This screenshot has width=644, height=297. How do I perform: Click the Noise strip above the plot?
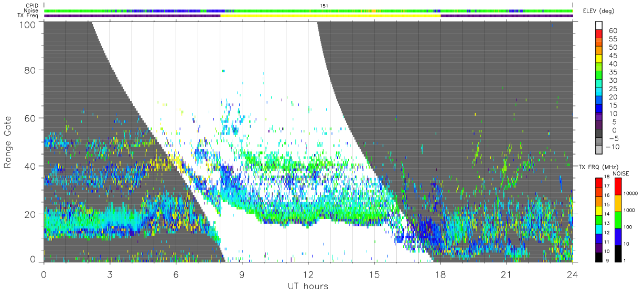308,10
